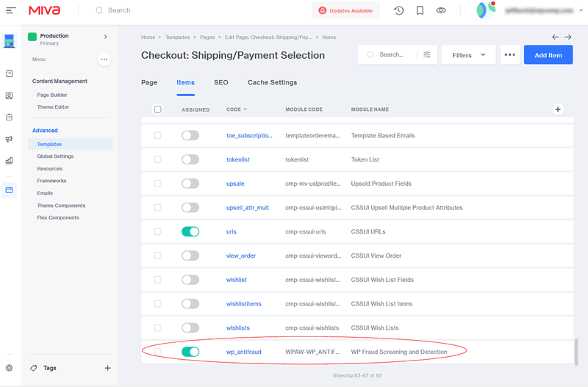Open the settings gear icon
Image resolution: width=588 pixels, height=387 pixels.
point(10,368)
